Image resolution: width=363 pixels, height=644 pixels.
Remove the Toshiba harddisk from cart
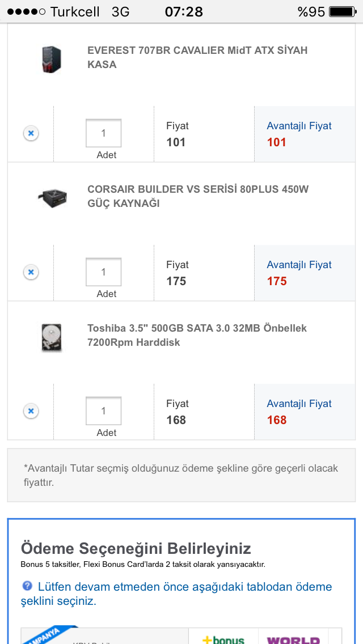(x=31, y=411)
